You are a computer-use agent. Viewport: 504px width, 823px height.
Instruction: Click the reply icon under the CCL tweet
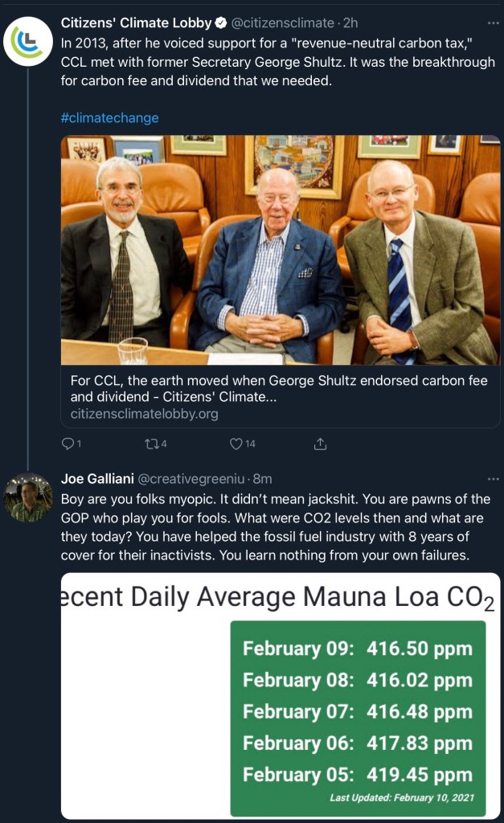[67, 443]
